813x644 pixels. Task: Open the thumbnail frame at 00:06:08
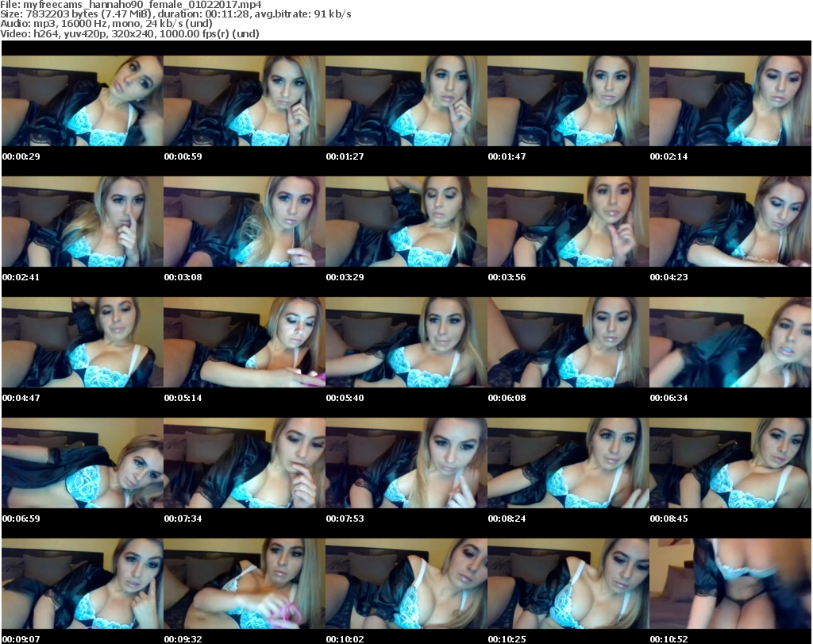(568, 342)
